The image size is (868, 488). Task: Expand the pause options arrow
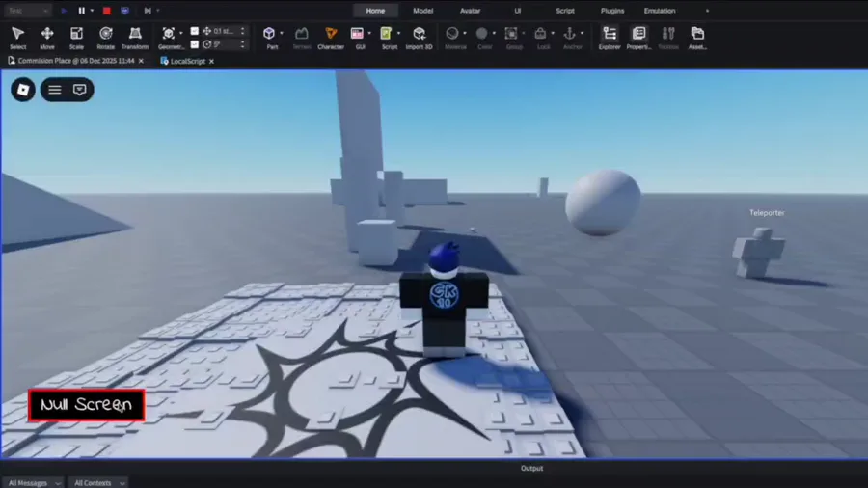92,11
